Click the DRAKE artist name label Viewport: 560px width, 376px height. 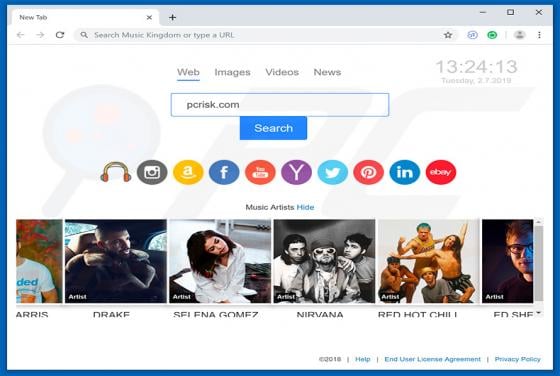[x=111, y=315]
